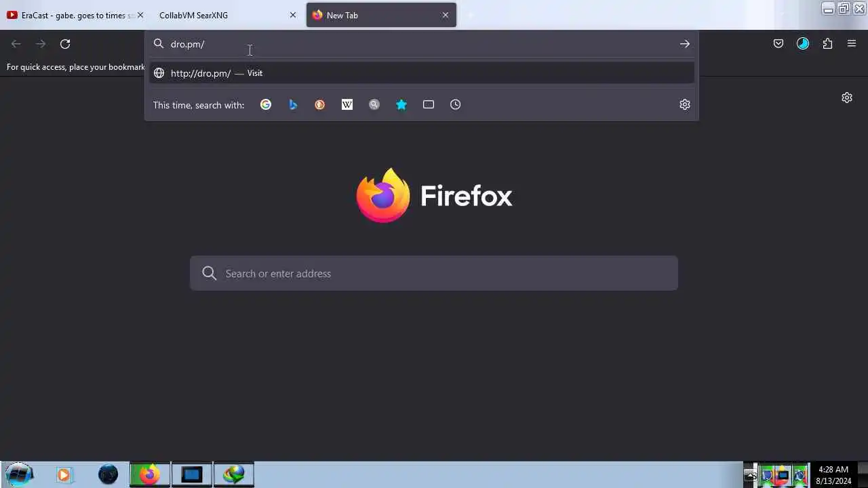Launch the media player taskbar icon

64,474
